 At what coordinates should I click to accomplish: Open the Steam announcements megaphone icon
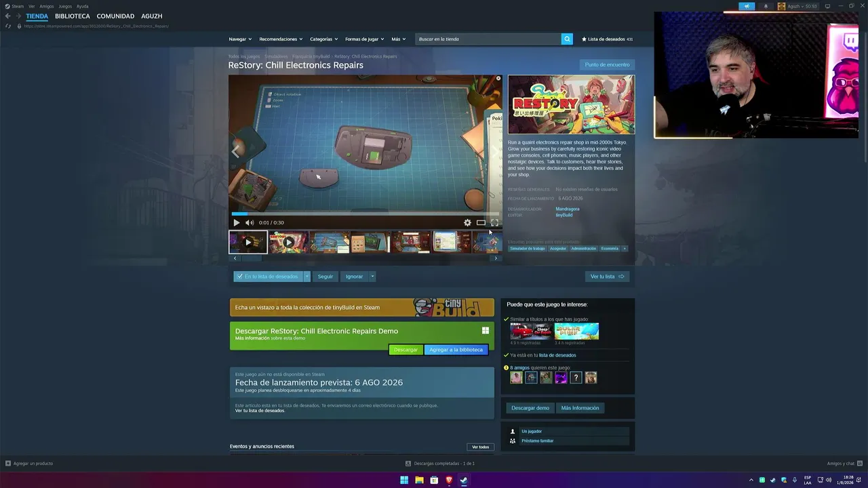[747, 6]
